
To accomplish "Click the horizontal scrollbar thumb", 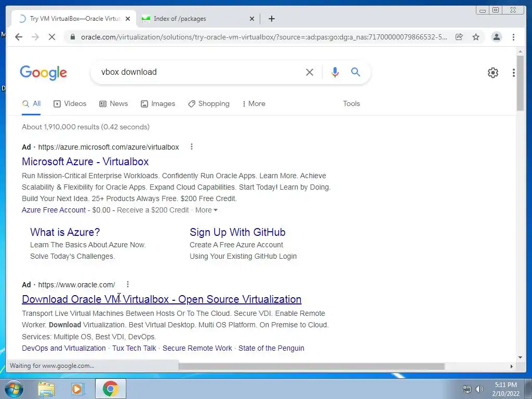I will (x=312, y=366).
